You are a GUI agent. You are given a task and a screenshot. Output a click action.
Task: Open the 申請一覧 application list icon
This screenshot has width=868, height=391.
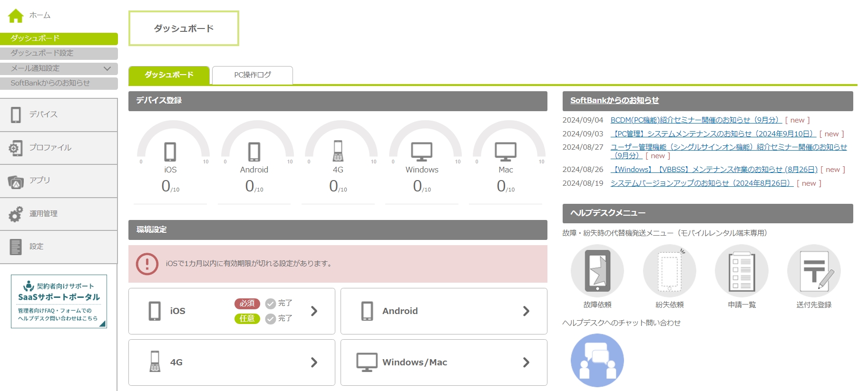[741, 271]
